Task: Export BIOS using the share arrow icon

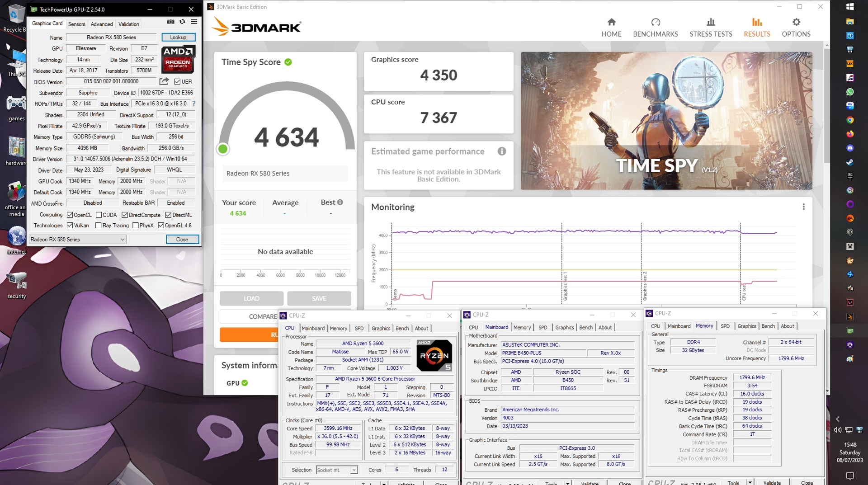Action: coord(164,81)
